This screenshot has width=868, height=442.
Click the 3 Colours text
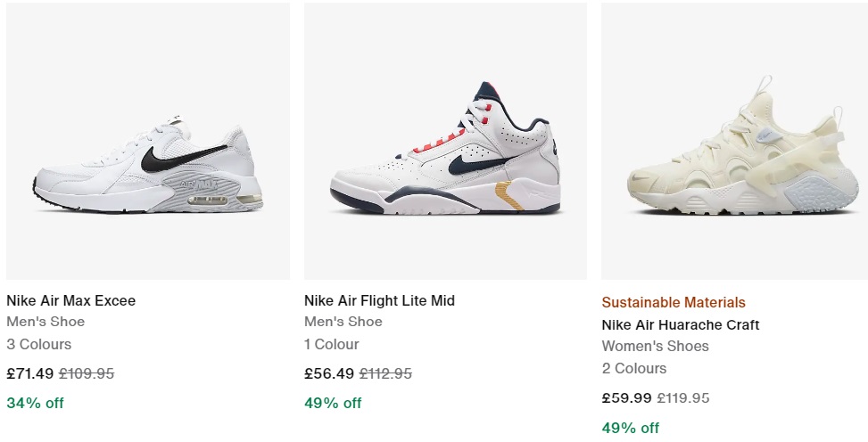pyautogui.click(x=39, y=344)
